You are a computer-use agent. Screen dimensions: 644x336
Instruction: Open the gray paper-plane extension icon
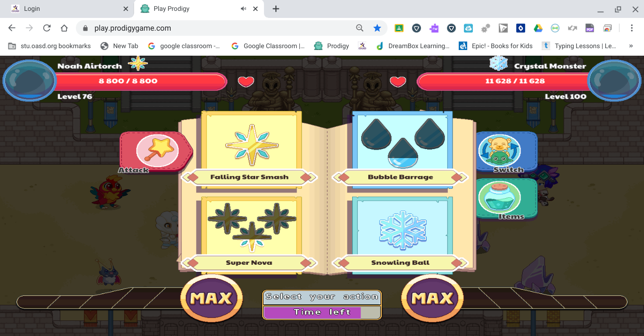(x=503, y=28)
